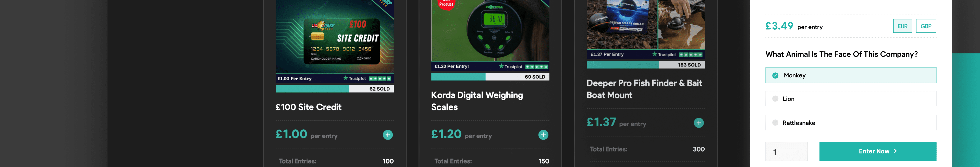Choose Lion as the answer

[851, 99]
